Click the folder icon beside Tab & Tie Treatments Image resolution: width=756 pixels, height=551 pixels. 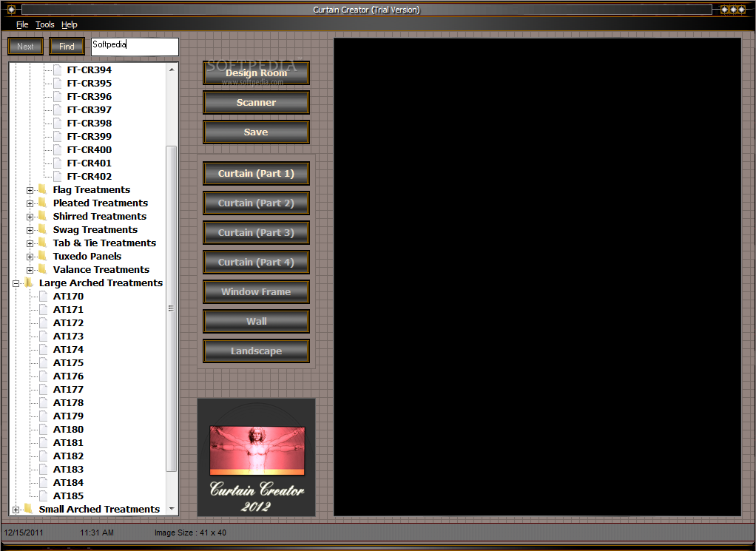pos(42,243)
